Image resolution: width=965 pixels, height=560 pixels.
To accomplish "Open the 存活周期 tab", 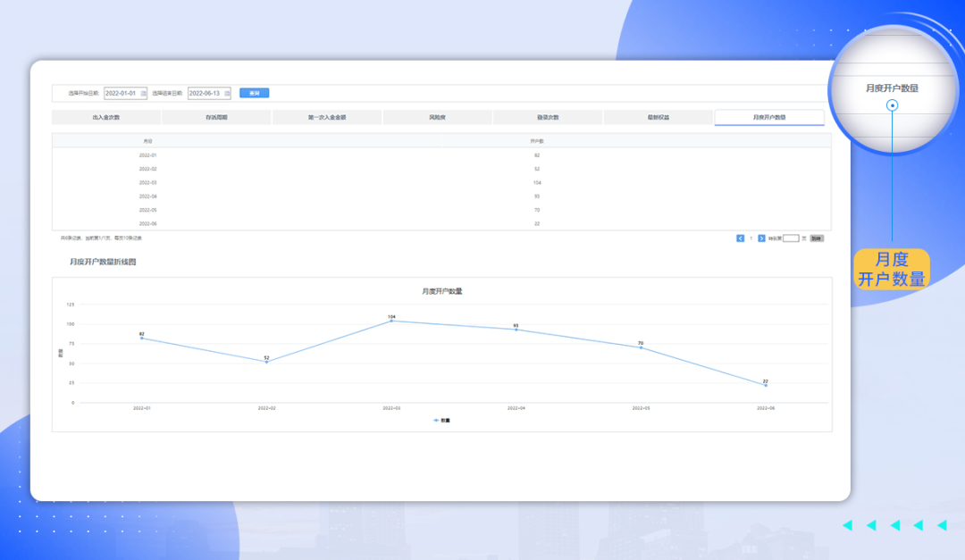I will [216, 118].
